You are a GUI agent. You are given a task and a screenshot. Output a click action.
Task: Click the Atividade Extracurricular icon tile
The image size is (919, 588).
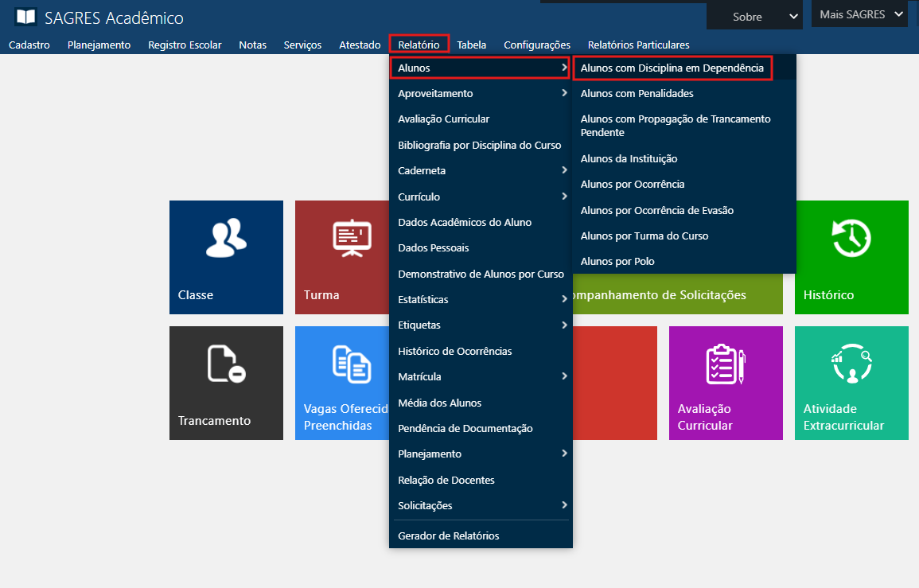pyautogui.click(x=851, y=364)
